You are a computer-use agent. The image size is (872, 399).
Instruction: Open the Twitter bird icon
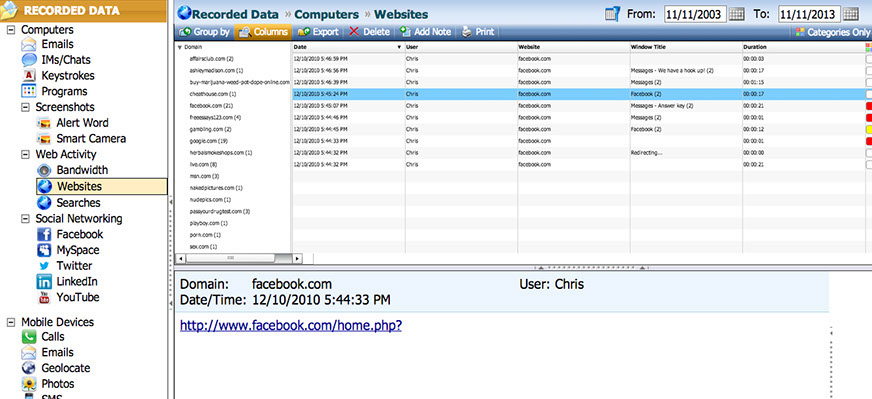[x=44, y=266]
